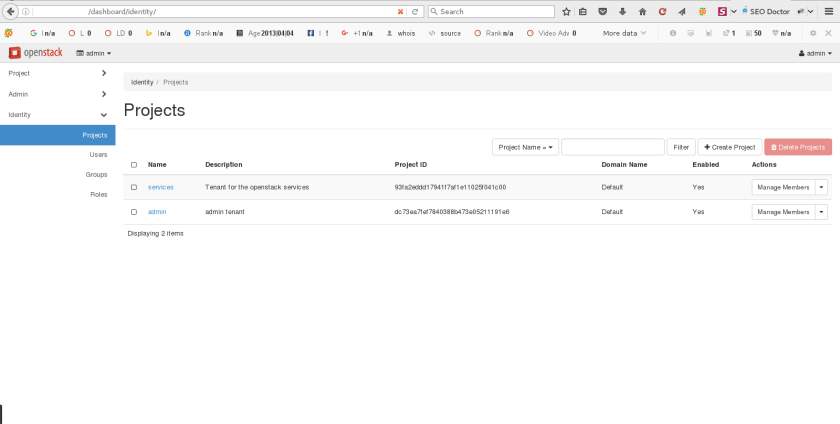Click the SEOquake logo in the SEO bar
This screenshot has height=424, width=840.
(x=9, y=33)
